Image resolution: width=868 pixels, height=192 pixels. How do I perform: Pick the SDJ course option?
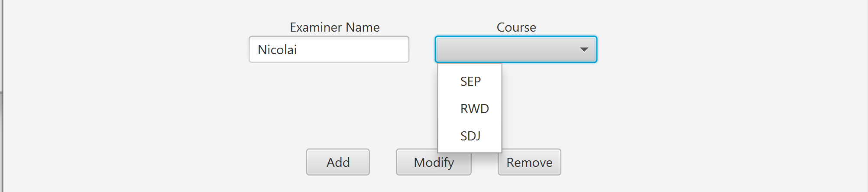coord(470,136)
